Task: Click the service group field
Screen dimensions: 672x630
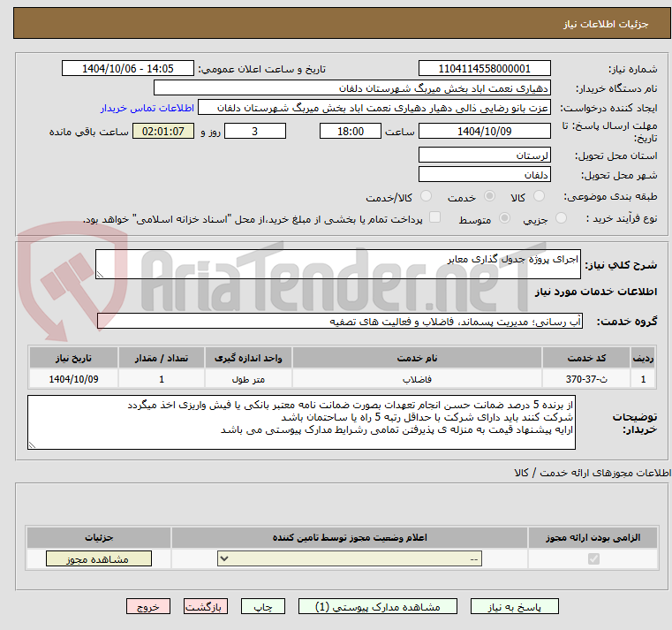Action: tap(340, 322)
